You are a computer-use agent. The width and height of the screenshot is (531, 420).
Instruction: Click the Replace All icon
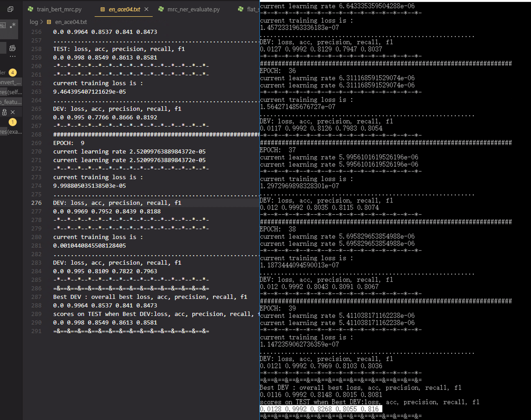[12, 48]
